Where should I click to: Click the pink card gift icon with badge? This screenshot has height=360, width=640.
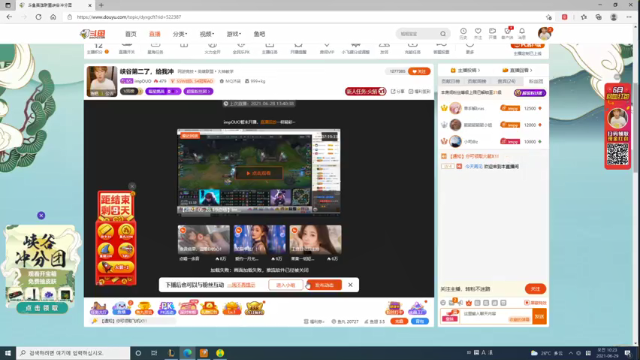(188, 308)
